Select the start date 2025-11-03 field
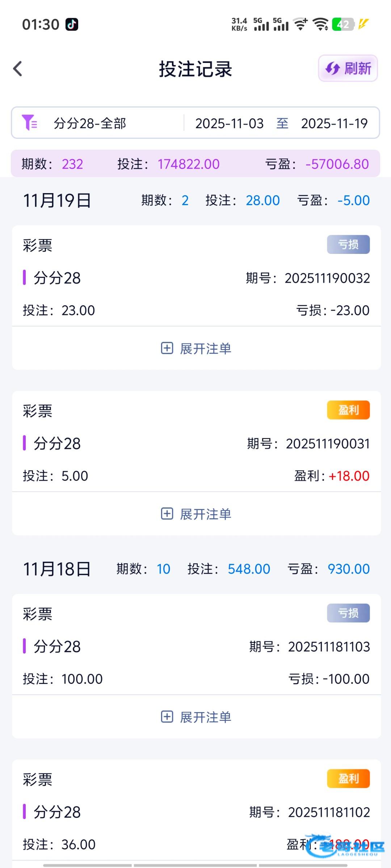This screenshot has height=868, width=391. 229,123
